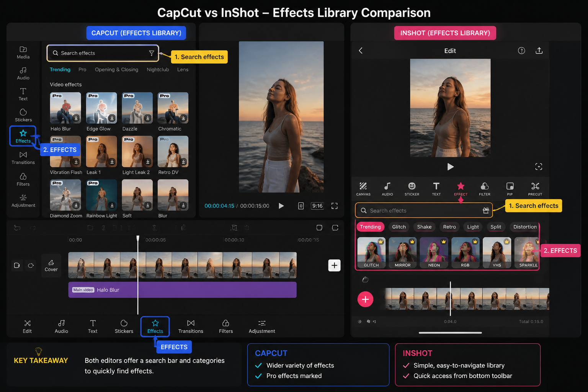This screenshot has width=588, height=392.
Task: Add clip with CapCut timeline plus button
Action: (334, 265)
